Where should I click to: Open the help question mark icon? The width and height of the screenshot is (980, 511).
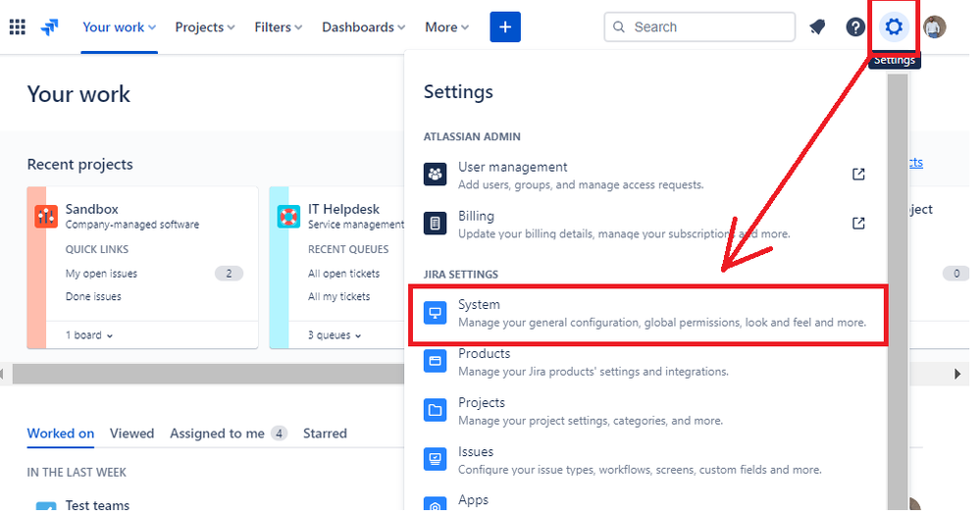point(855,26)
